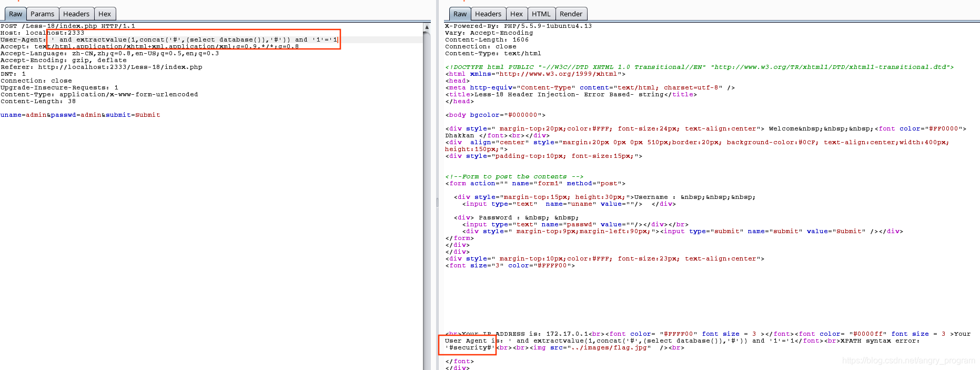Open the response Hex tab
The image size is (980, 370).
pyautogui.click(x=517, y=14)
